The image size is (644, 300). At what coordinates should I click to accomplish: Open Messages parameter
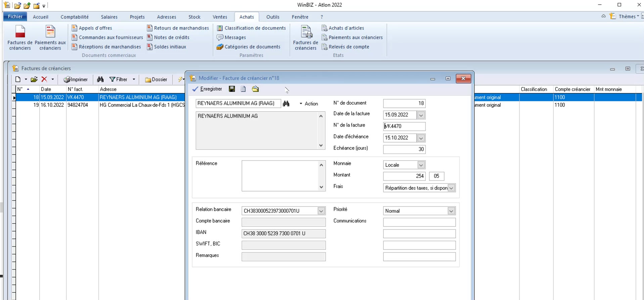tap(231, 37)
